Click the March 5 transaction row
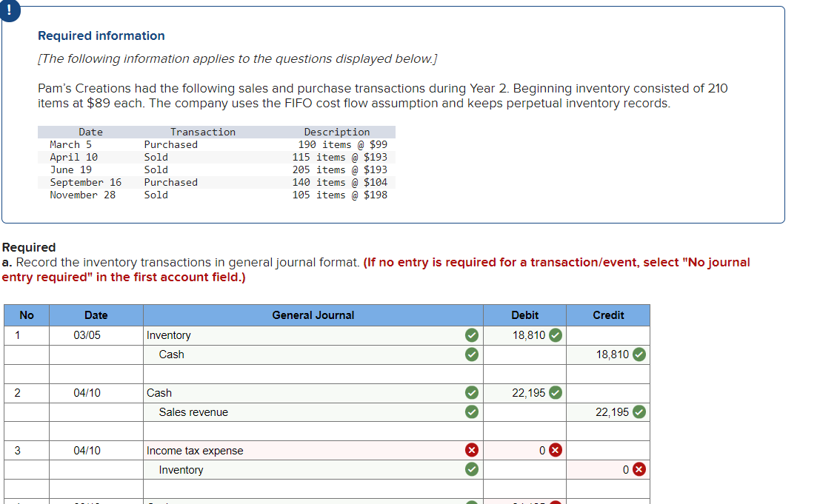820x504 pixels. pos(216,144)
